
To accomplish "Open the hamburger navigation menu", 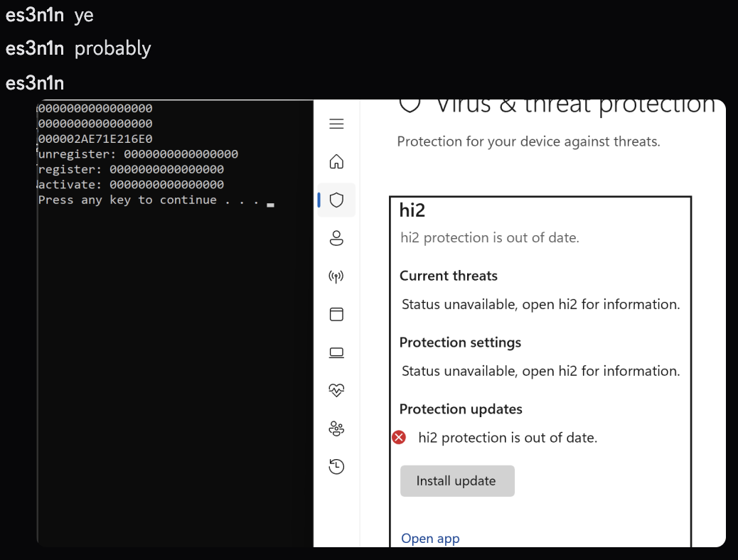I will (336, 124).
